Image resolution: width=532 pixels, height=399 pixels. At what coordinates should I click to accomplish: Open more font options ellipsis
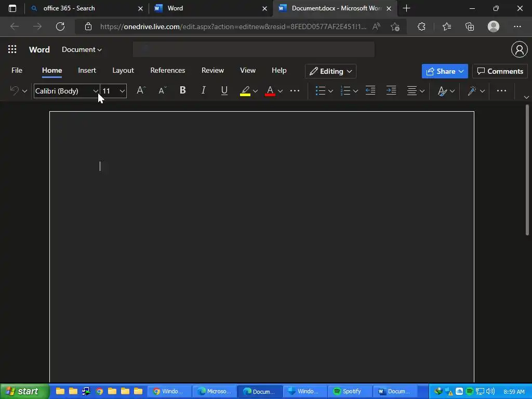(295, 90)
